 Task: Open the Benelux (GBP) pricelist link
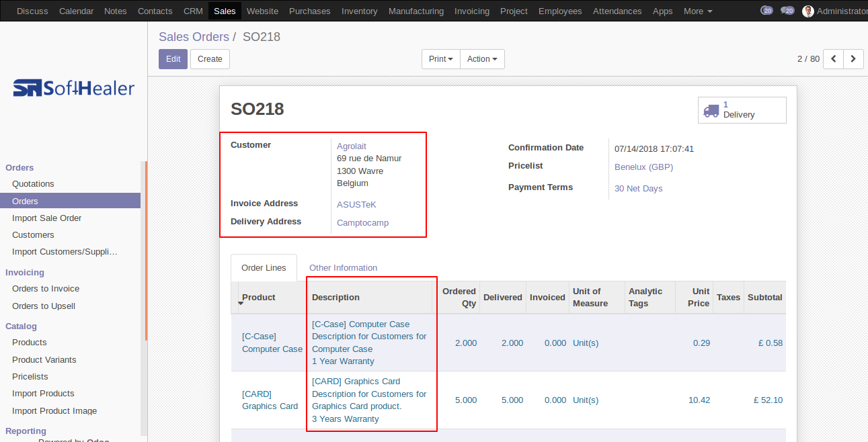coord(643,167)
